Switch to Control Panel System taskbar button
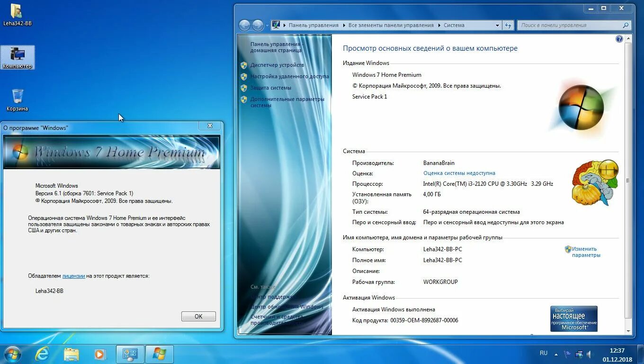644x364 pixels. pyautogui.click(x=130, y=354)
